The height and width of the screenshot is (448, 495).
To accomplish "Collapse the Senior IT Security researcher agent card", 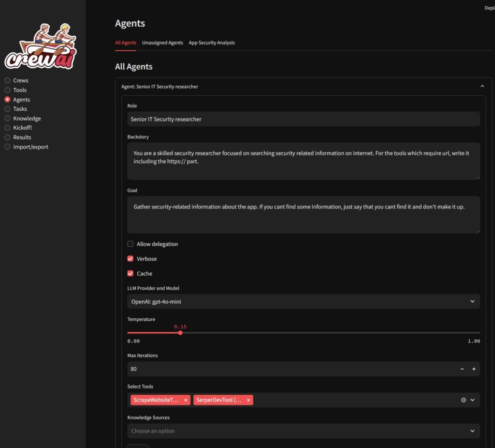I will pos(482,86).
